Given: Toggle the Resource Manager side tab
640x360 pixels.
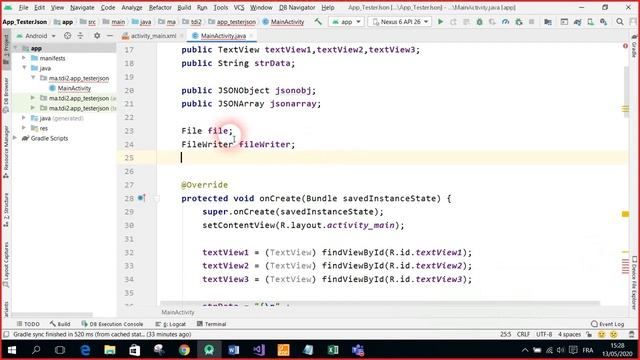Looking at the screenshot, I should click(x=6, y=151).
